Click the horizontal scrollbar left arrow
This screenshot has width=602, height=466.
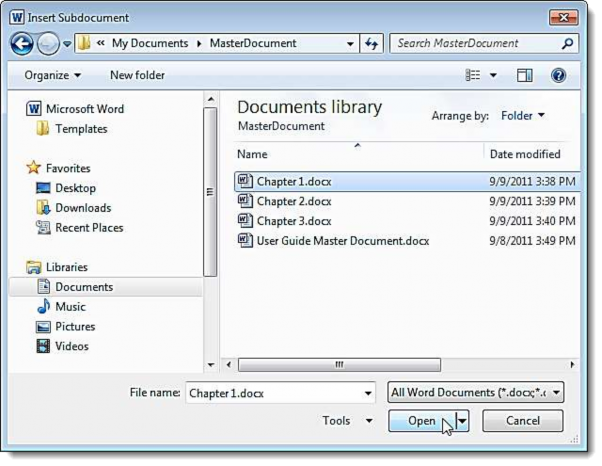(x=229, y=365)
